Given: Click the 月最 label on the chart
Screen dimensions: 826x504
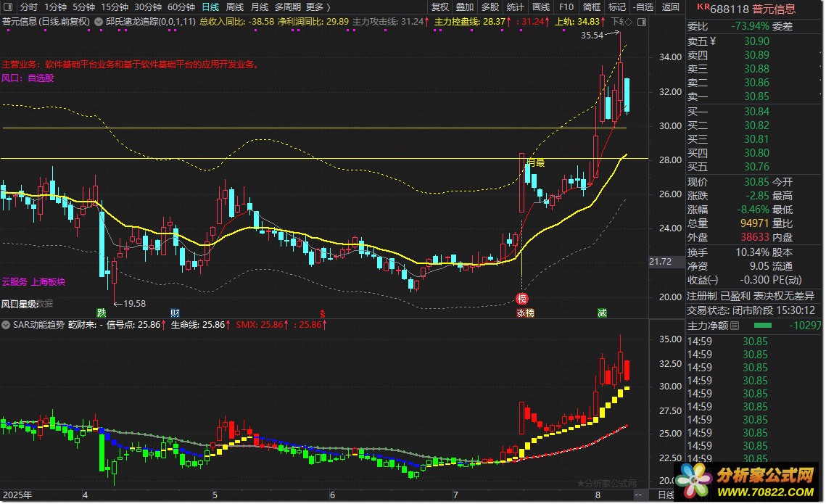Looking at the screenshot, I should point(536,162).
